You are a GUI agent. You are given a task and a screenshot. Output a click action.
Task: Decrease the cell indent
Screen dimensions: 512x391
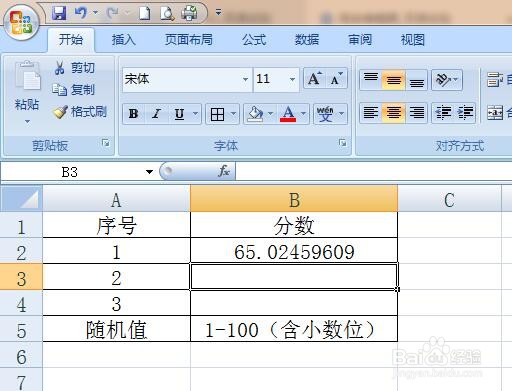coord(443,113)
